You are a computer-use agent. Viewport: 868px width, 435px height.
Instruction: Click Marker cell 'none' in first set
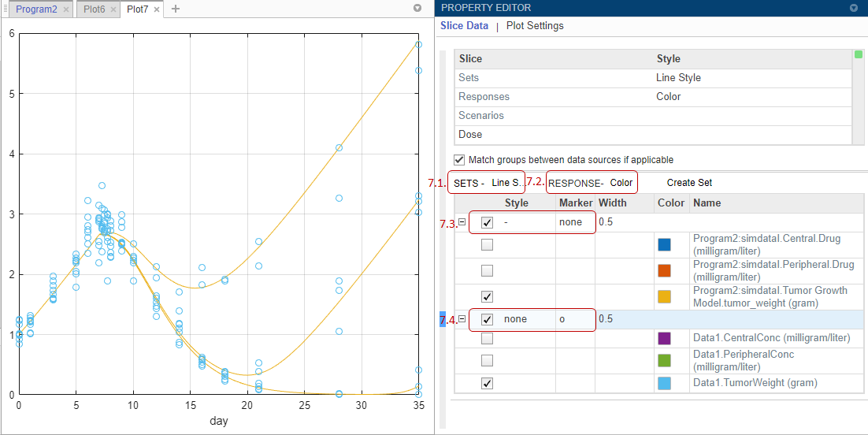point(575,222)
